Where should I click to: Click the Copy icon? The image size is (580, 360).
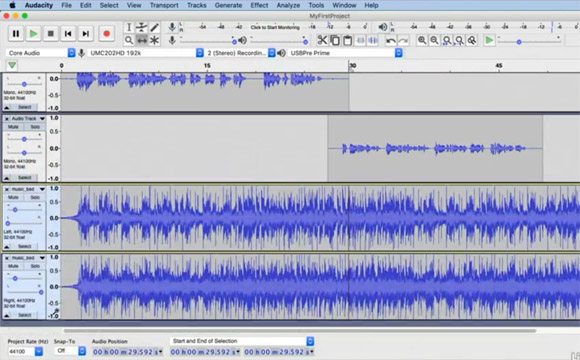pos(335,40)
